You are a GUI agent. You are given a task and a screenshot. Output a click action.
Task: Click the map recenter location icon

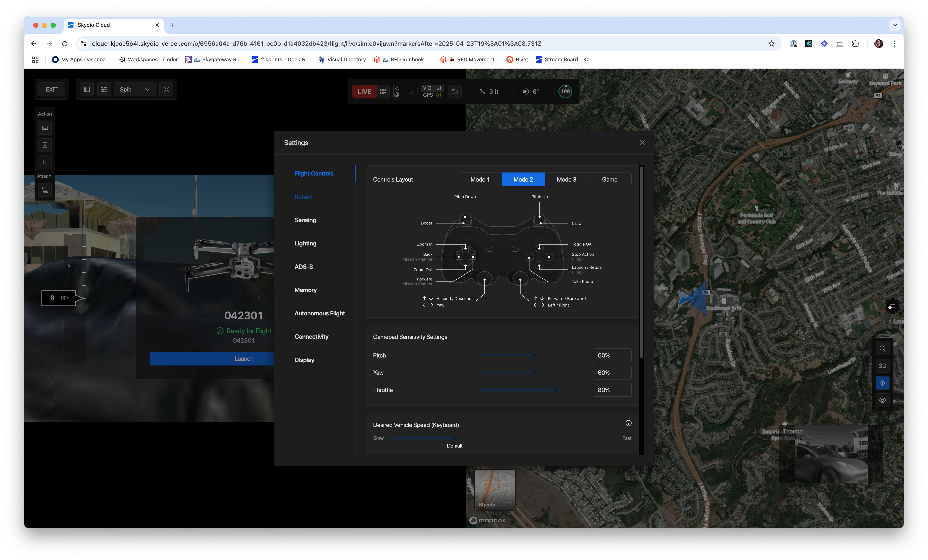pos(882,383)
